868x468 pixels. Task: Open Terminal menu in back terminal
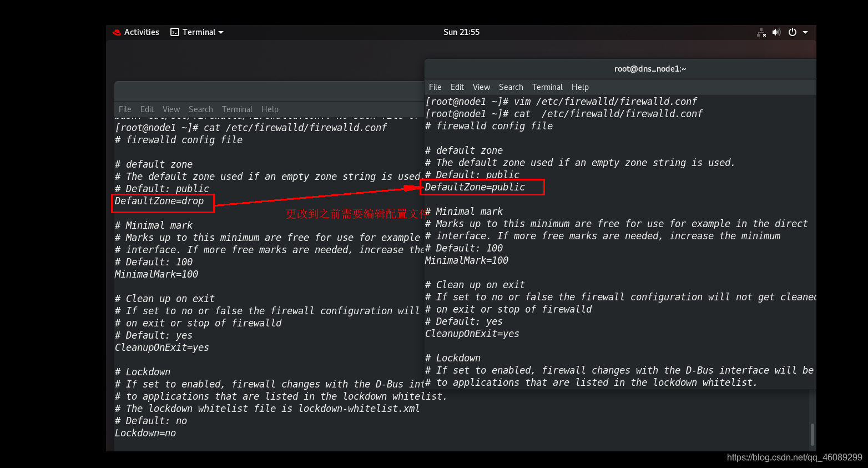coord(237,109)
